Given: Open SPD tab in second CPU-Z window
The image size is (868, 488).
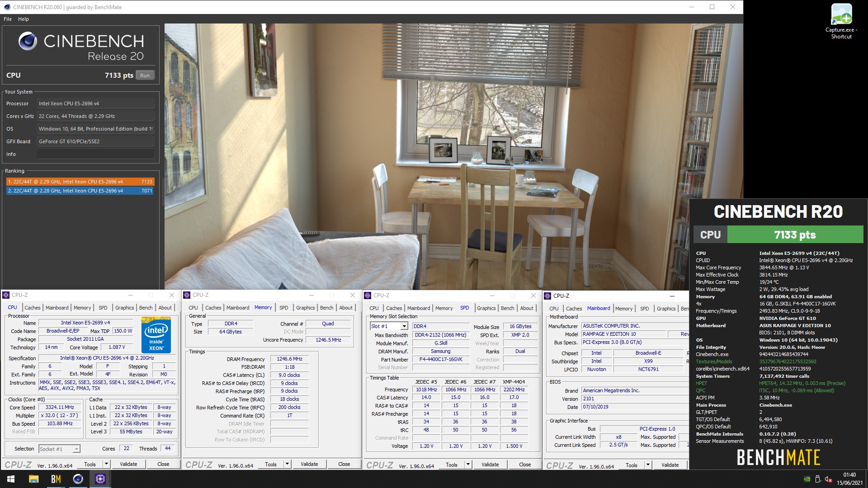Looking at the screenshot, I should 284,308.
